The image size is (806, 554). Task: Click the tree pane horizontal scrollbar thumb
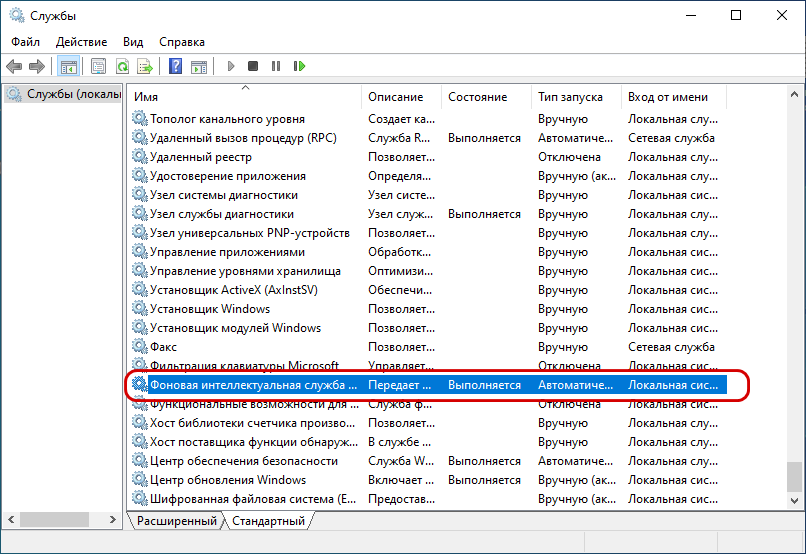click(x=54, y=520)
